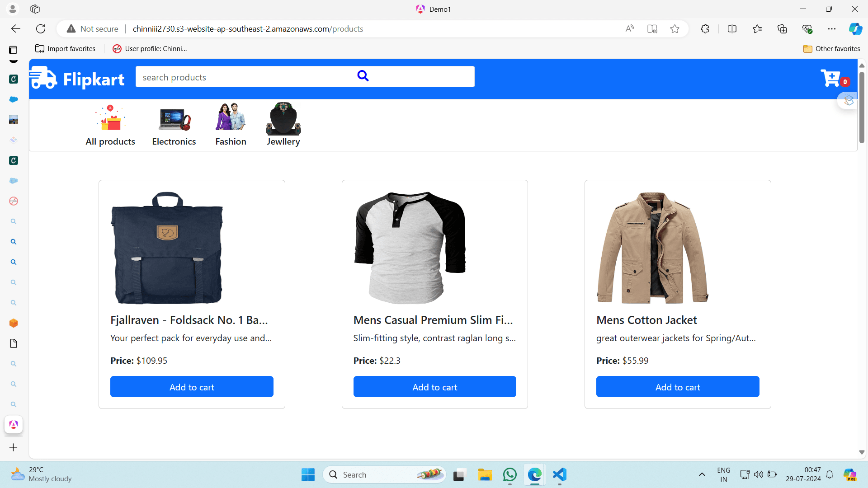Click the Mens Casual shirt thumbnail
This screenshot has height=488, width=868.
click(410, 248)
